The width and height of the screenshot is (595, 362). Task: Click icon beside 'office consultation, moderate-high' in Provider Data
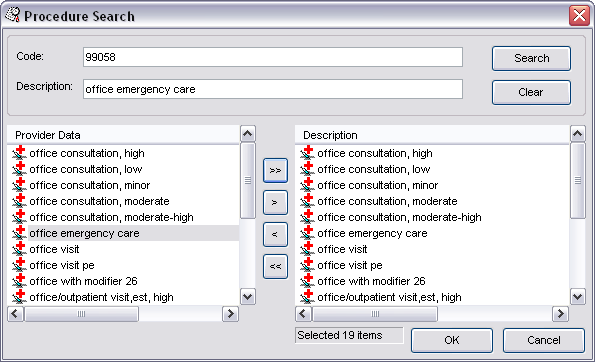coord(19,216)
